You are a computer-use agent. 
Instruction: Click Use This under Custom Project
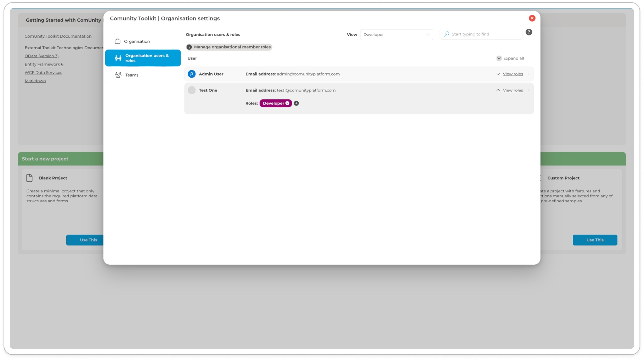coord(595,240)
